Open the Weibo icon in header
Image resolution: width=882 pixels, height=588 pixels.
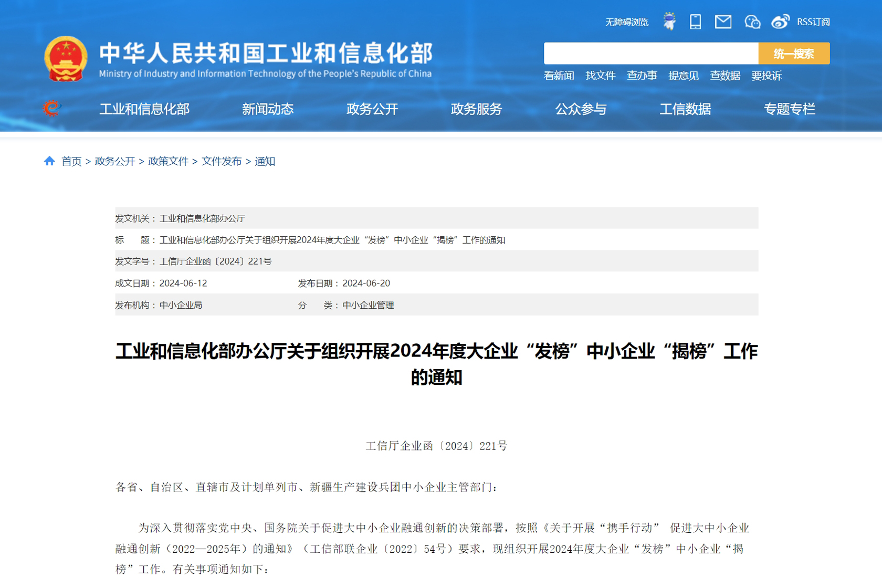[780, 22]
